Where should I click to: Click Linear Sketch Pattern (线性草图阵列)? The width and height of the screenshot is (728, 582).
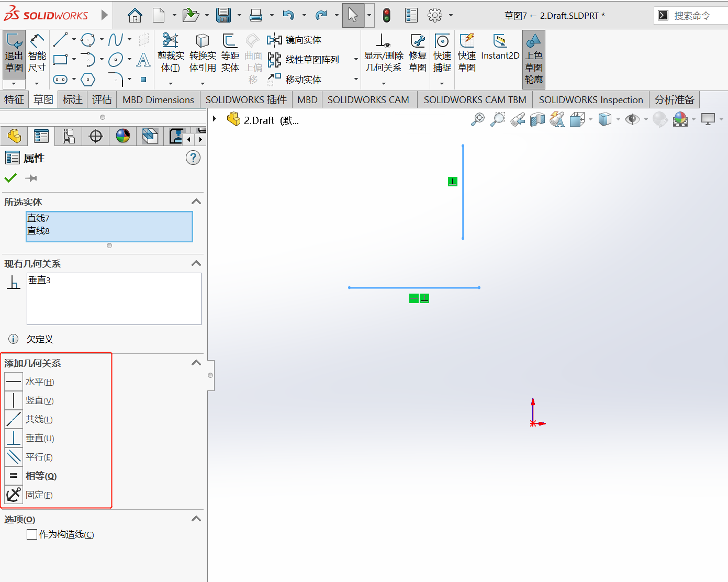point(304,60)
